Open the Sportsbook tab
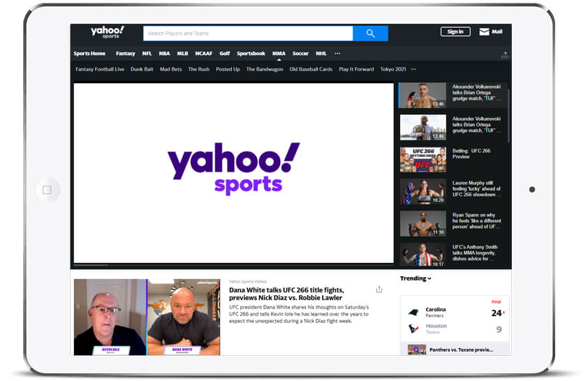588x381 pixels. point(251,54)
